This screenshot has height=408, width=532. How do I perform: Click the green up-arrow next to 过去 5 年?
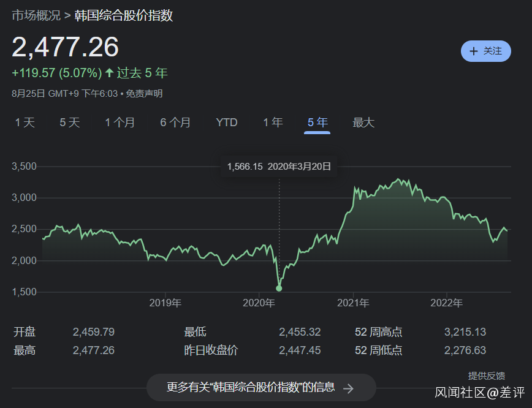109,73
